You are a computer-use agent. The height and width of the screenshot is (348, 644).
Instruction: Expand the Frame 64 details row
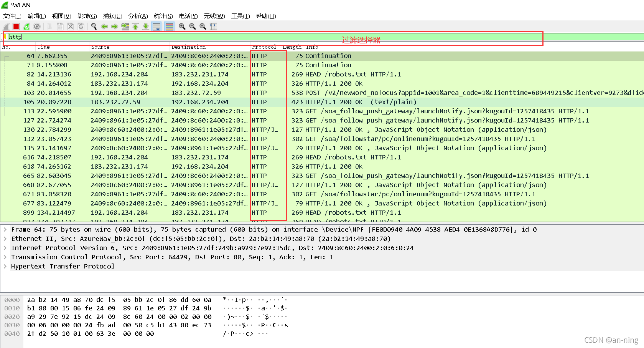click(x=5, y=229)
